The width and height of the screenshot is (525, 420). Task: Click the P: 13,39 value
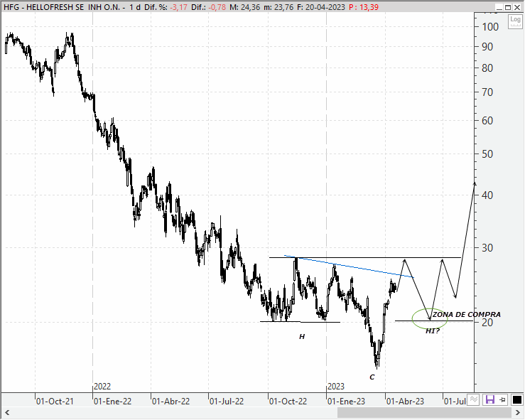(x=364, y=7)
